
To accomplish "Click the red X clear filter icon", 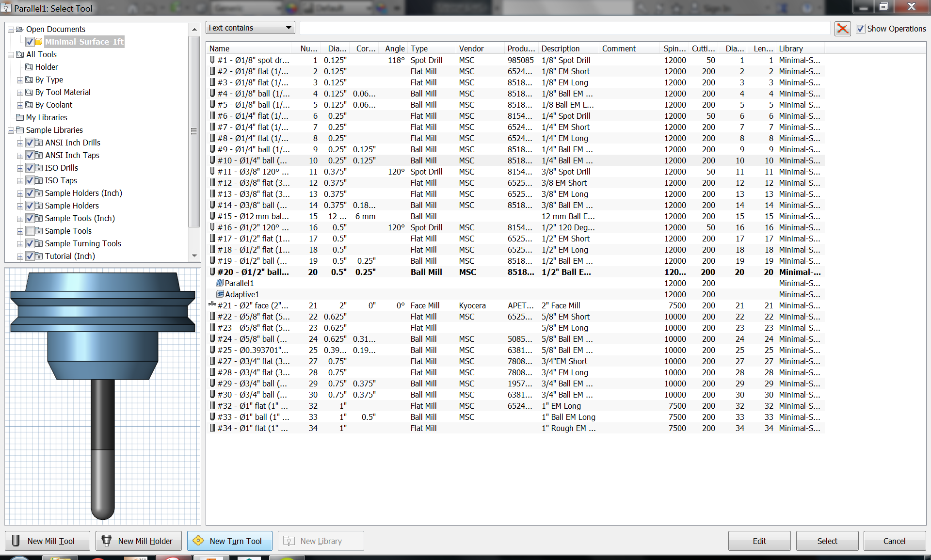I will 843,29.
